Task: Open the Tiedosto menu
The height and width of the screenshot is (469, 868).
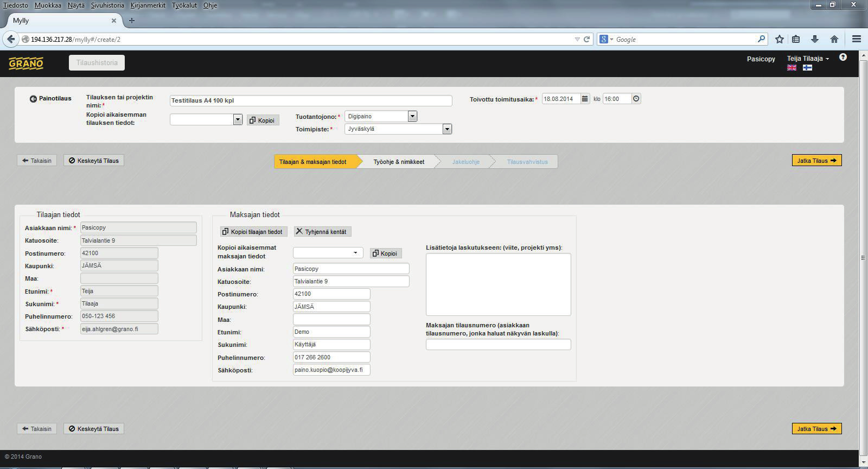Action: click(16, 5)
